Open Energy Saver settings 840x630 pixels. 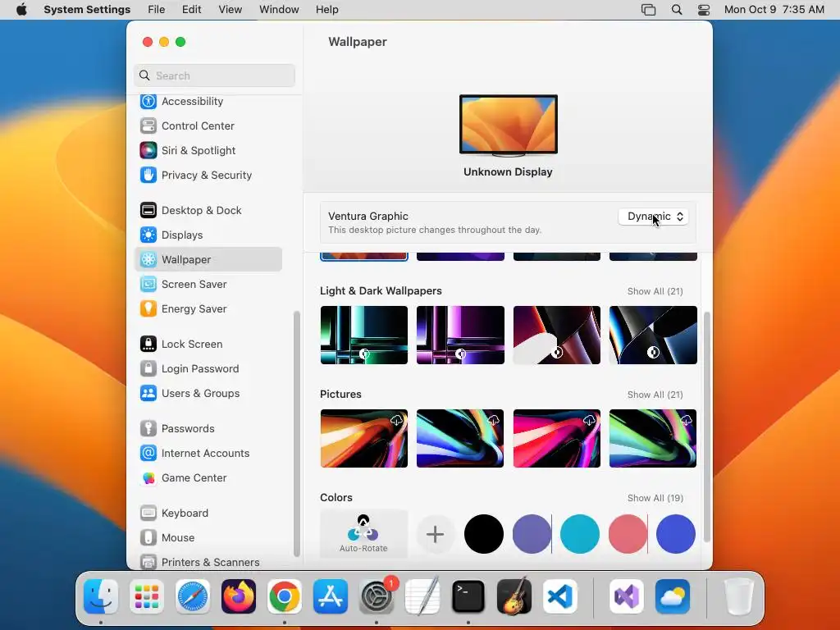tap(208, 309)
